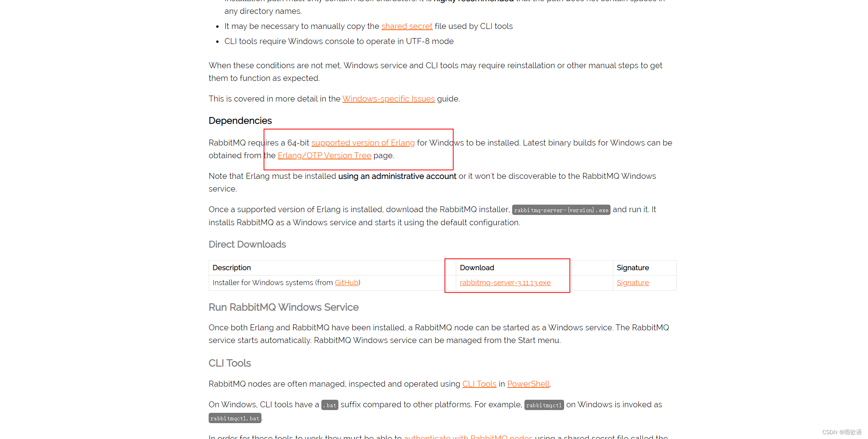
Task: Click the 'CLI tools require Windows console' bullet
Action: (x=339, y=41)
